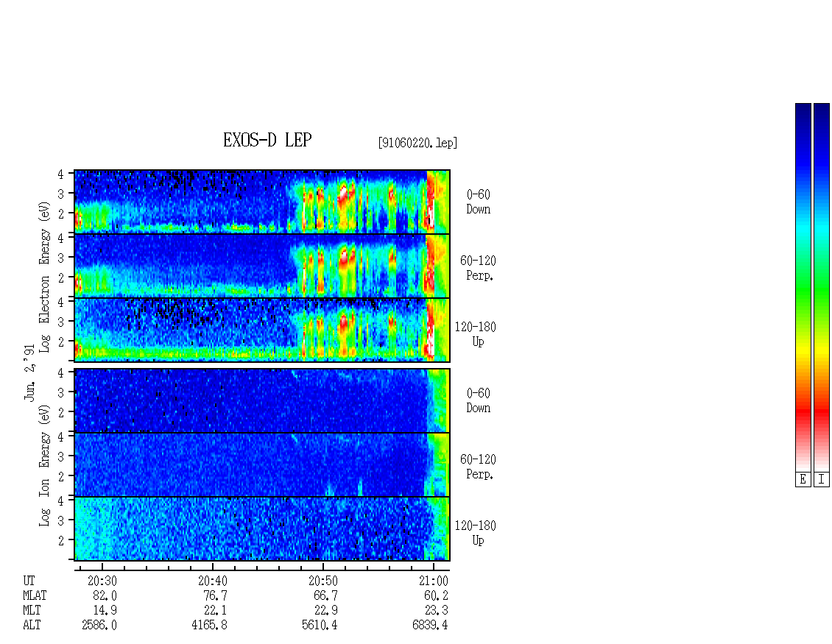Click the electron color scale bar above E
The image size is (832, 644).
803,287
